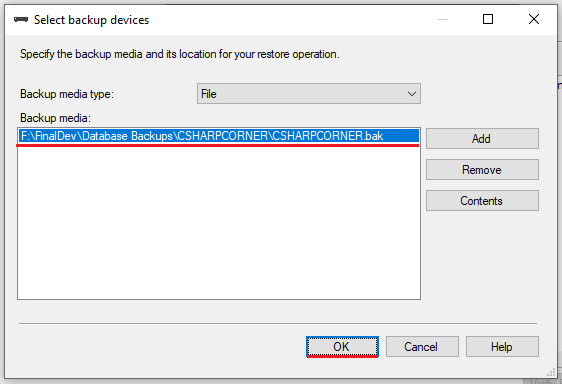Expand the File dropdown chevron arrow
The height and width of the screenshot is (384, 562).
point(412,94)
